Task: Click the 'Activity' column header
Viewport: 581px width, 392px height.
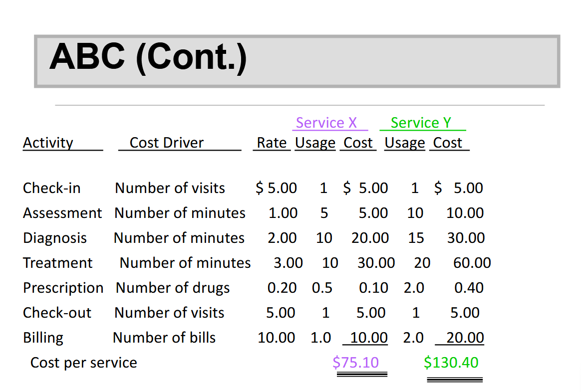Action: tap(48, 143)
